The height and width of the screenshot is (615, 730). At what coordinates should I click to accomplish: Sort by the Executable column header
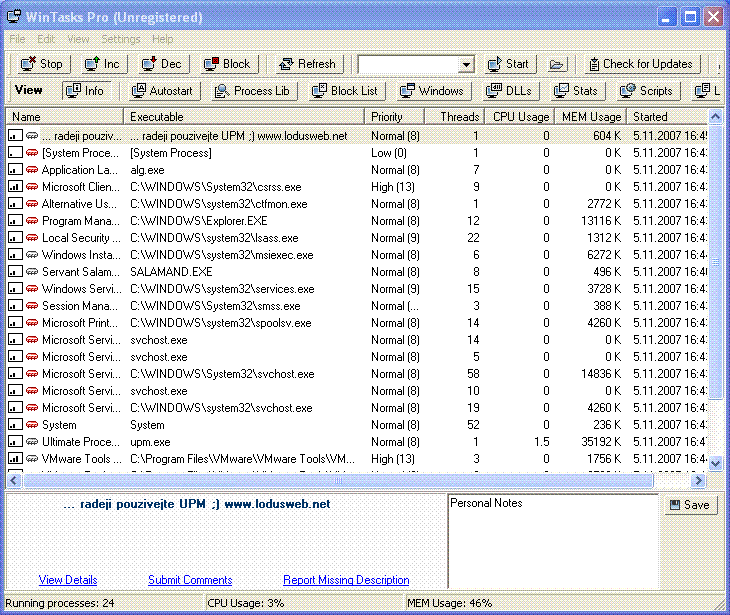click(244, 116)
